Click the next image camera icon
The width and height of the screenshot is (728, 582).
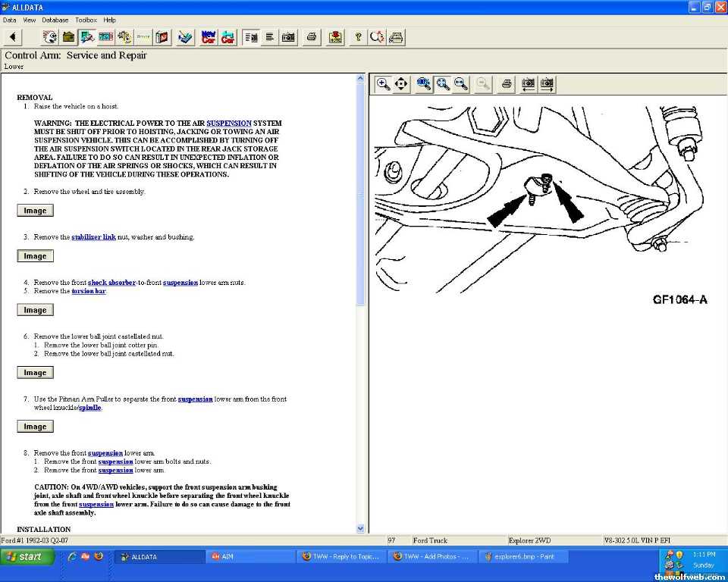(x=547, y=84)
